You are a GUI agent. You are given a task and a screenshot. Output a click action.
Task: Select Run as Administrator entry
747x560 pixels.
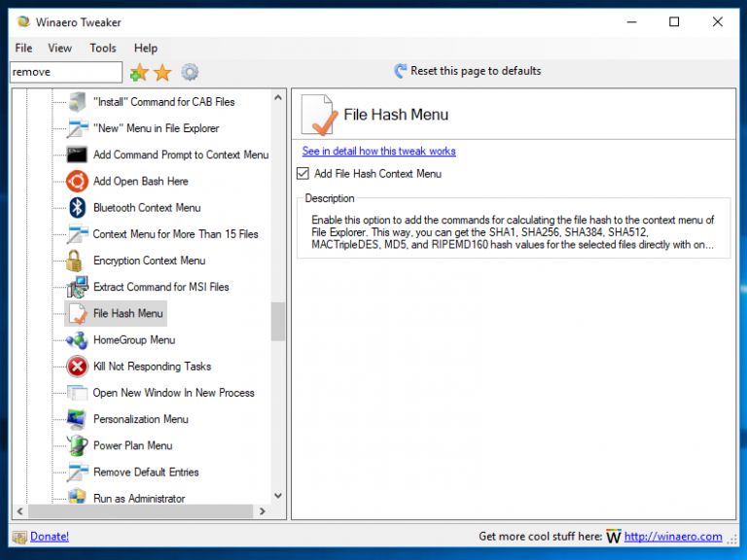[x=139, y=498]
